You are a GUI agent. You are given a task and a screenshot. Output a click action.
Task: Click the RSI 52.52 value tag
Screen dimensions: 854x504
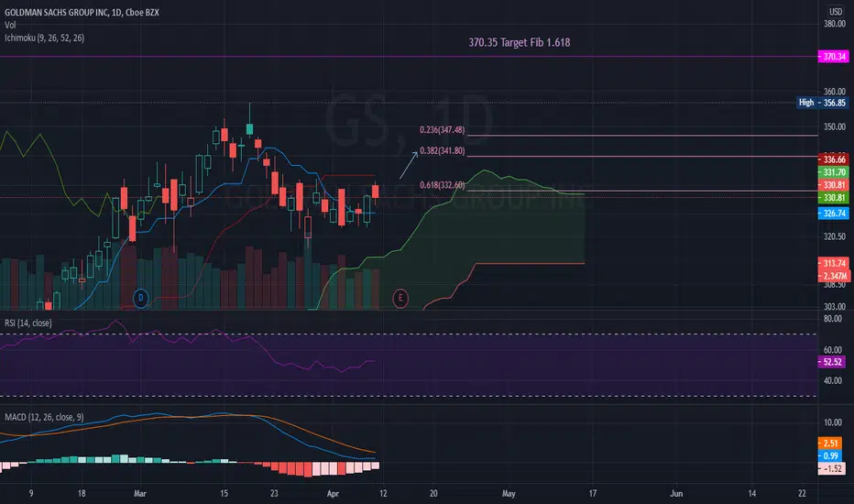pyautogui.click(x=832, y=362)
